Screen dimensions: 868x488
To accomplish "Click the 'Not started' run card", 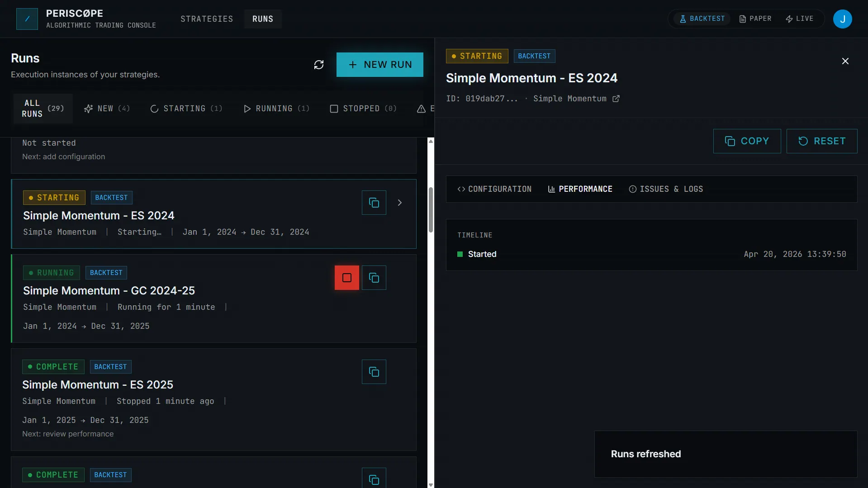I will pyautogui.click(x=213, y=156).
